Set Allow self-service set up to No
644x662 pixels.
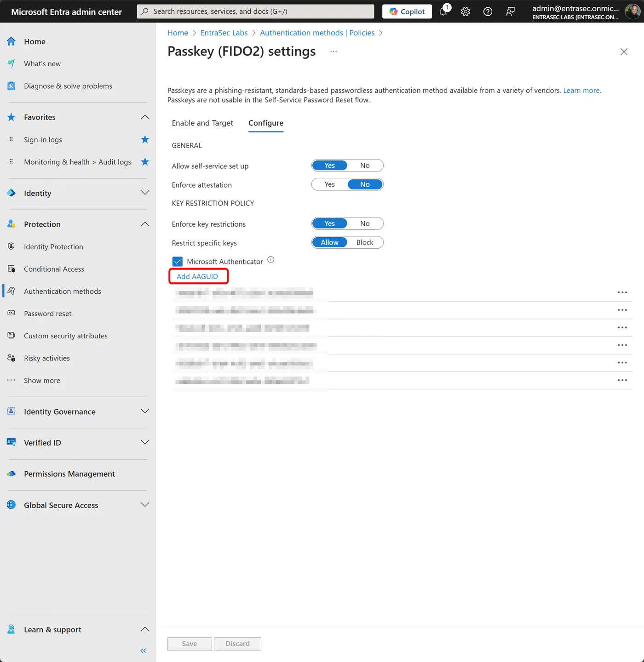(x=365, y=165)
